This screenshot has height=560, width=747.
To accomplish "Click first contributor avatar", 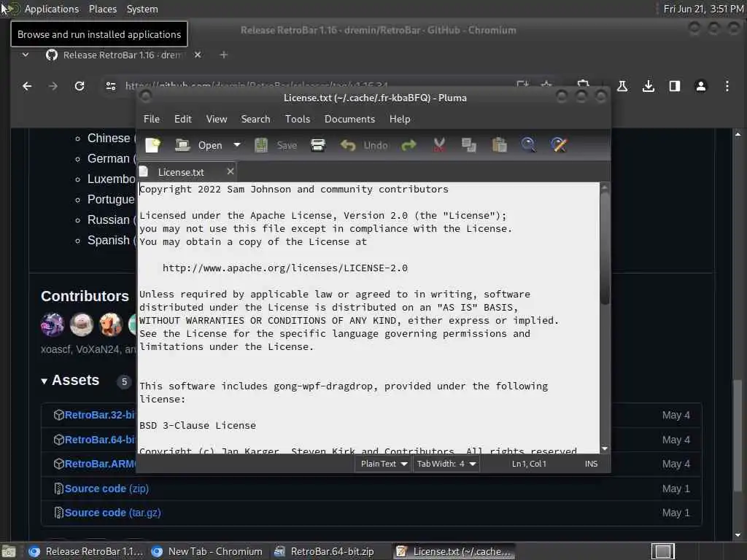I will (53, 324).
